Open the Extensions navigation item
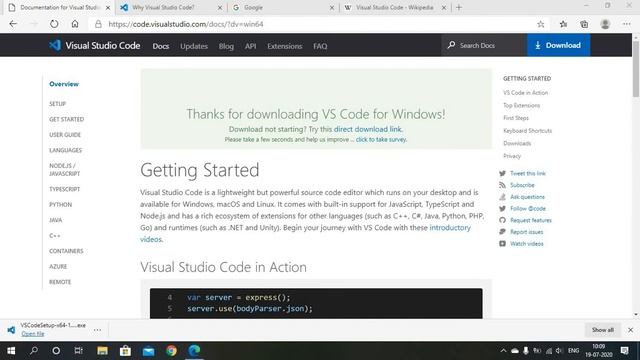This screenshot has height=360, width=640. [284, 46]
